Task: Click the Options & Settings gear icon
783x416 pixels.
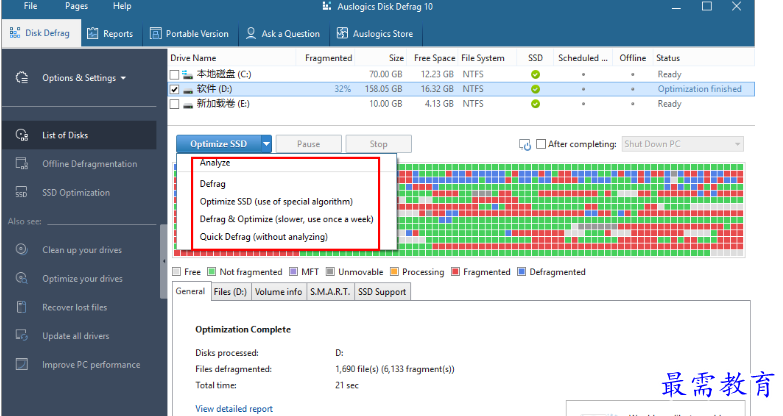Action: [22, 78]
